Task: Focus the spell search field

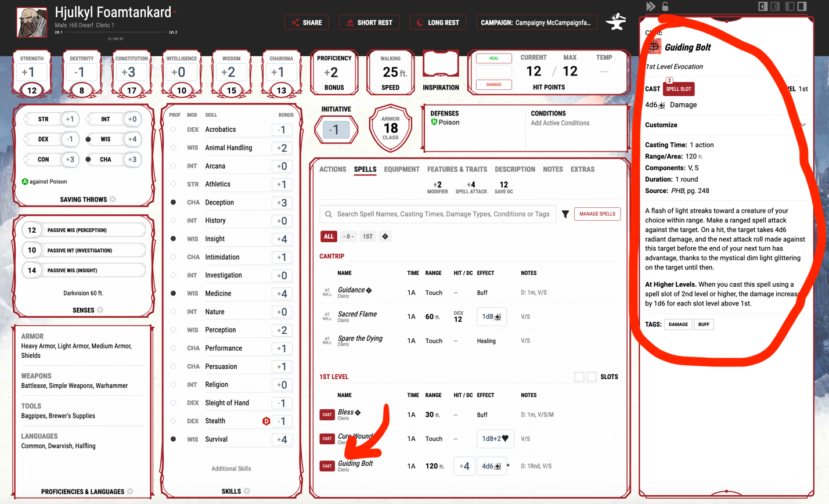Action: click(x=438, y=214)
